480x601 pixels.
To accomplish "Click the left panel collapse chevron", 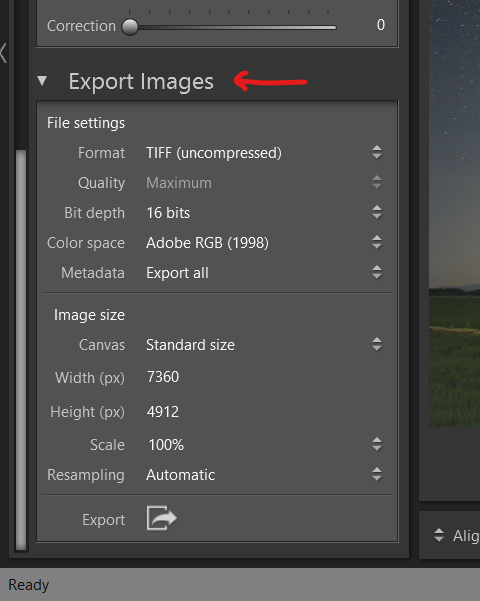I will coord(3,53).
